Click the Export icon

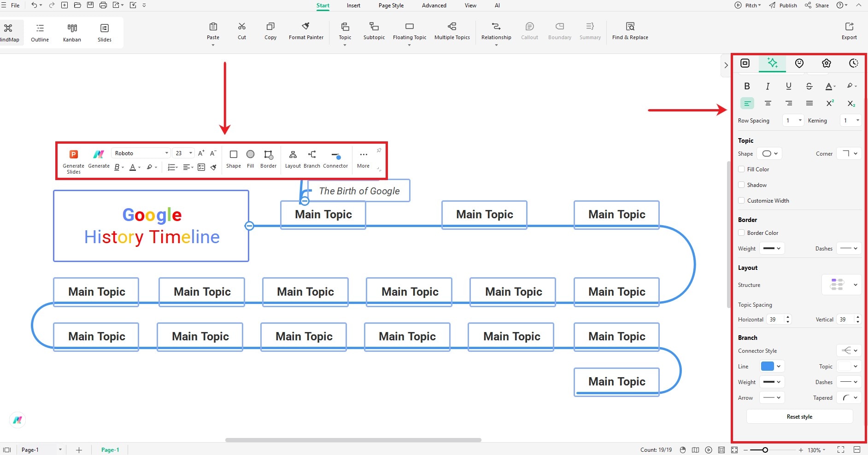(849, 27)
